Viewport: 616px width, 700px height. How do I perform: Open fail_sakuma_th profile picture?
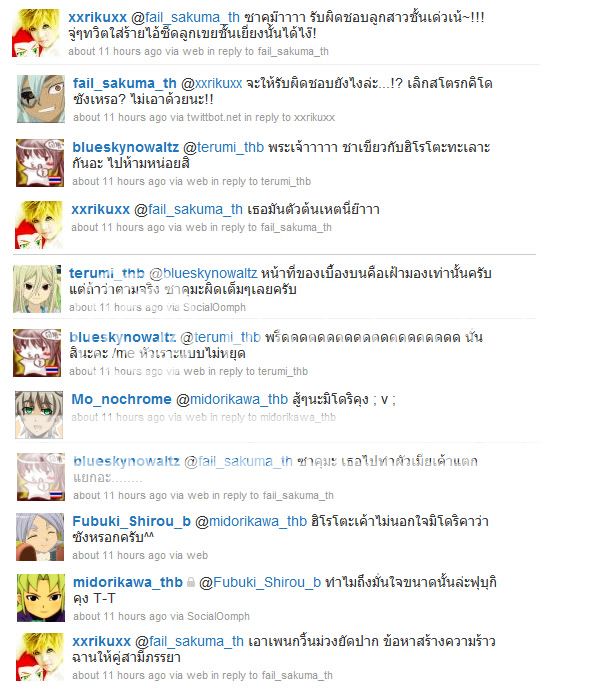pyautogui.click(x=41, y=99)
